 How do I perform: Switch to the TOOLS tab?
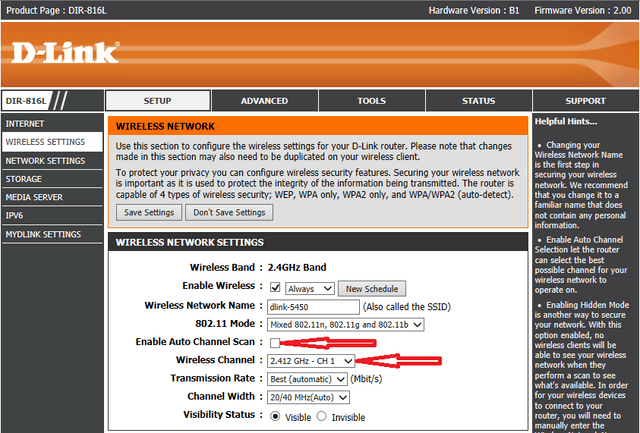click(x=371, y=101)
